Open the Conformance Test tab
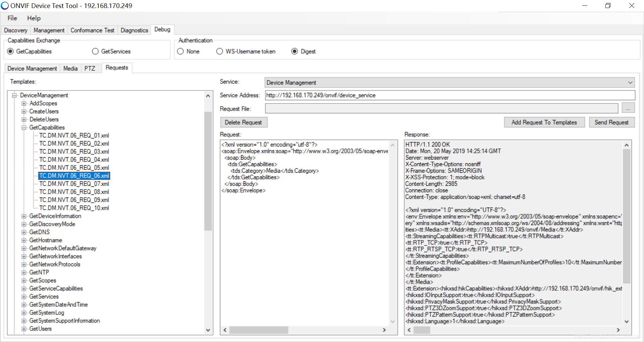Image resolution: width=644 pixels, height=342 pixels. [x=92, y=30]
